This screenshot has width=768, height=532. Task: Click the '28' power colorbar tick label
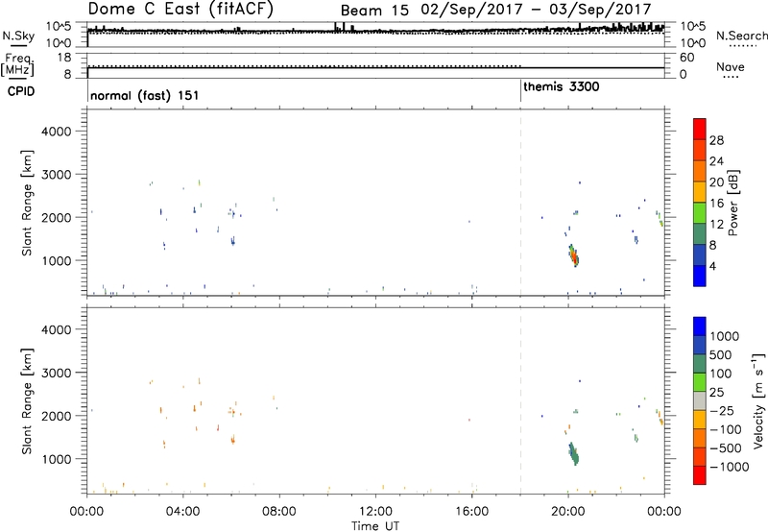716,140
